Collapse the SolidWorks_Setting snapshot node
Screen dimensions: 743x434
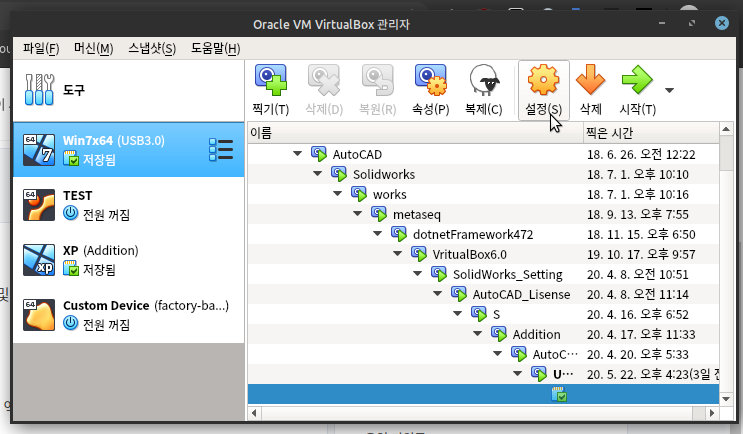pos(417,273)
